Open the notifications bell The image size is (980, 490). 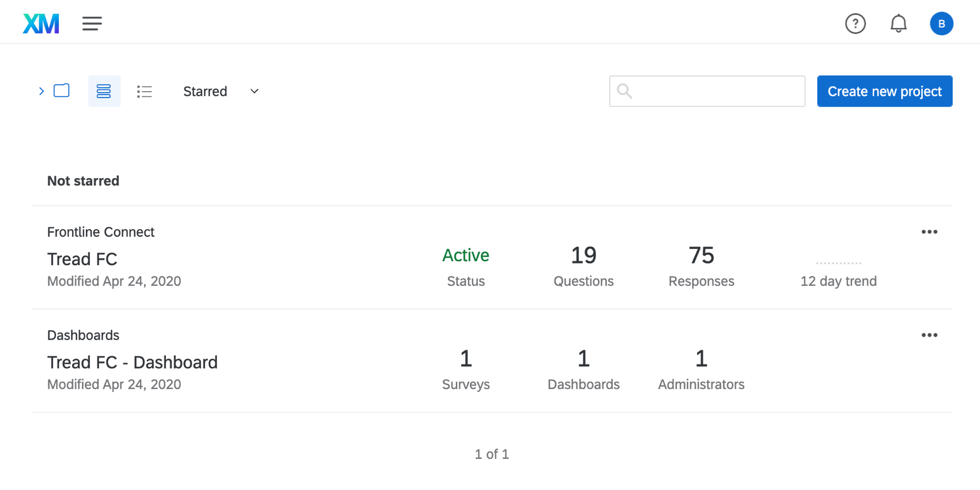pyautogui.click(x=898, y=24)
